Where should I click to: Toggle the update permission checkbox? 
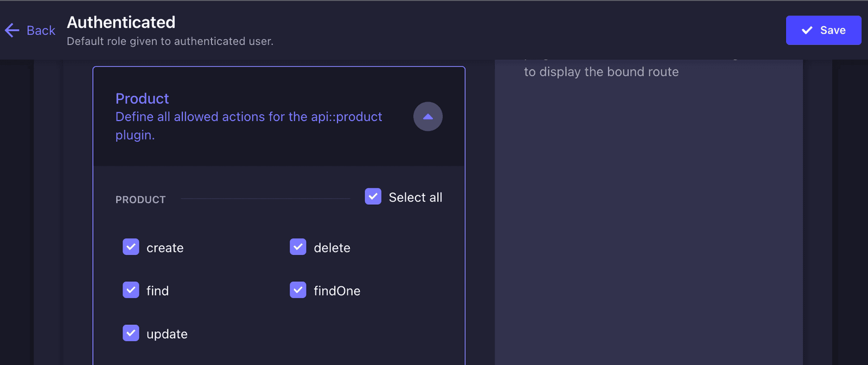[x=131, y=333]
